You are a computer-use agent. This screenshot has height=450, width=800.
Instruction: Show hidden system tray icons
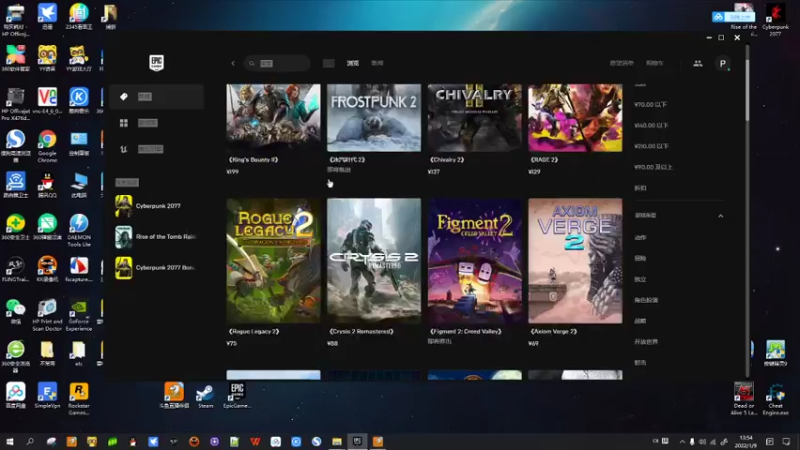pyautogui.click(x=682, y=442)
